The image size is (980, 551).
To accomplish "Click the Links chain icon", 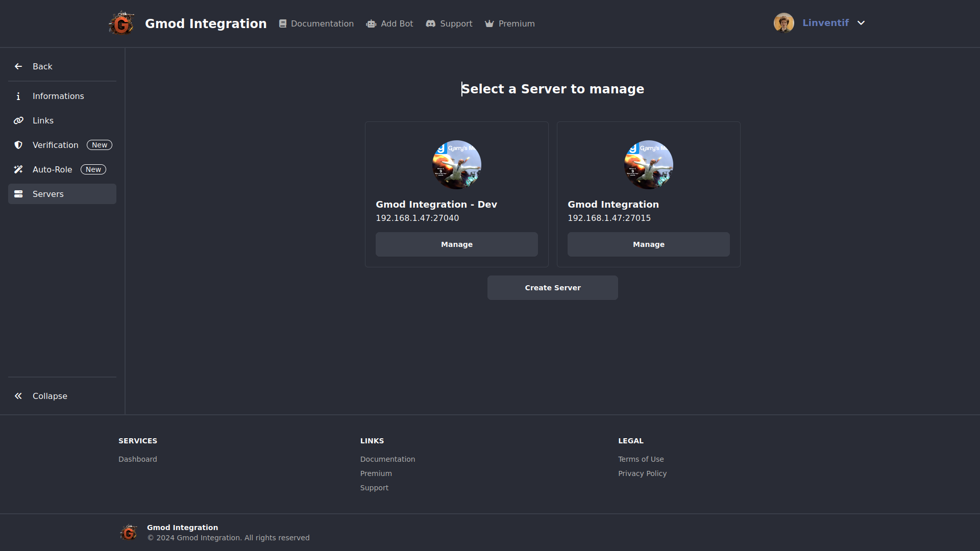I will [18, 120].
